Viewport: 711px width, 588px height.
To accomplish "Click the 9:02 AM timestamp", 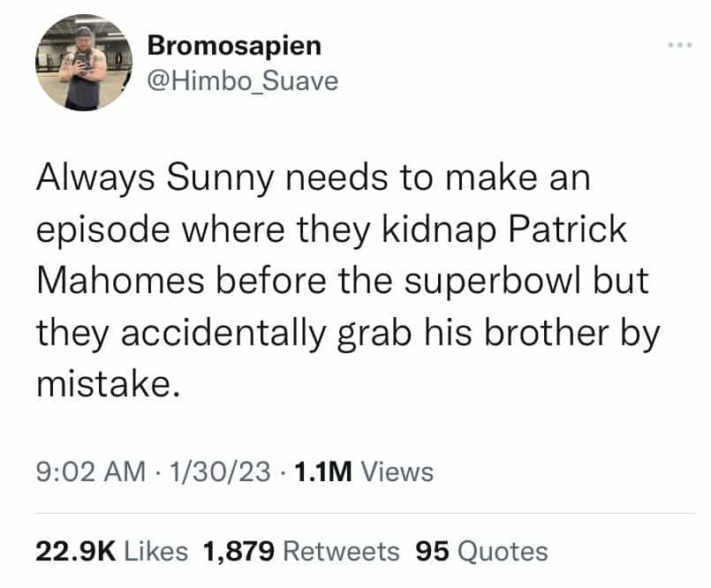I will [x=90, y=471].
